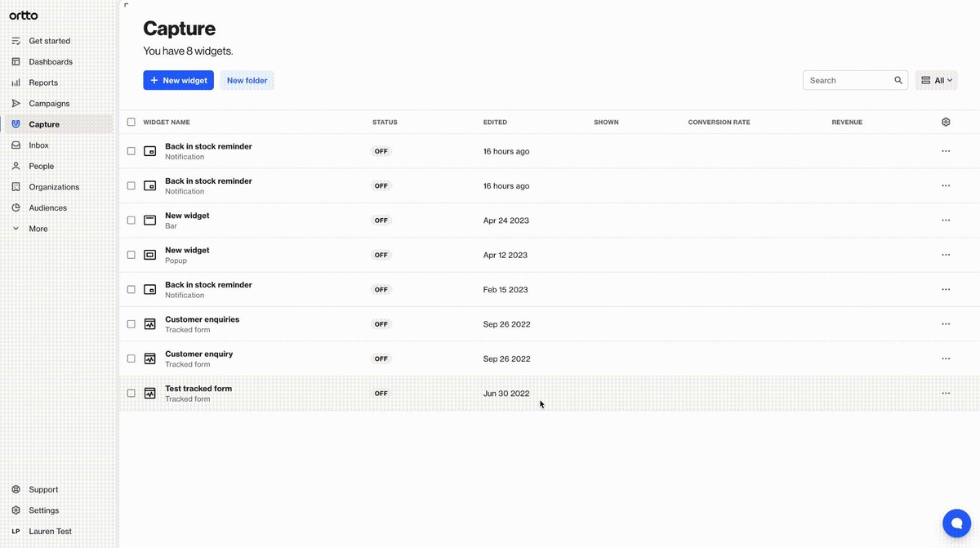This screenshot has width=980, height=548.
Task: Select Campaigns from the sidebar
Action: pyautogui.click(x=48, y=103)
